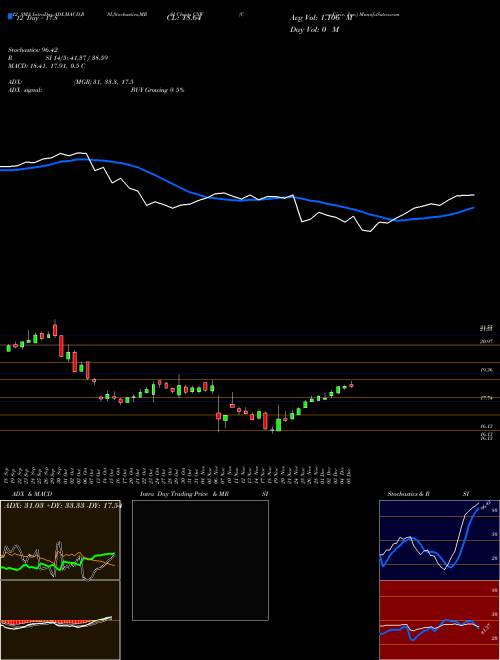The width and height of the screenshot is (500, 660).
Task: Click the '(MGR) 31, 33.3, 17.5' ADX values
Action: click(x=104, y=82)
